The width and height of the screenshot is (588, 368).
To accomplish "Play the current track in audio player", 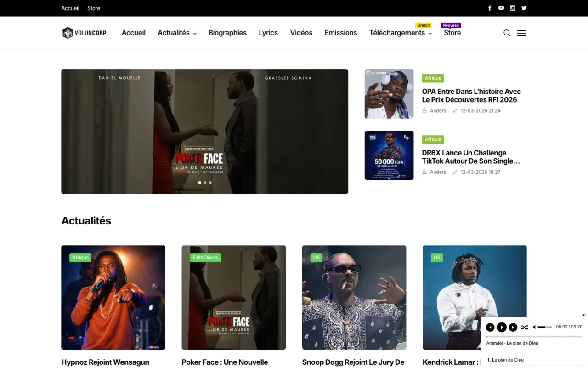I will pos(502,327).
